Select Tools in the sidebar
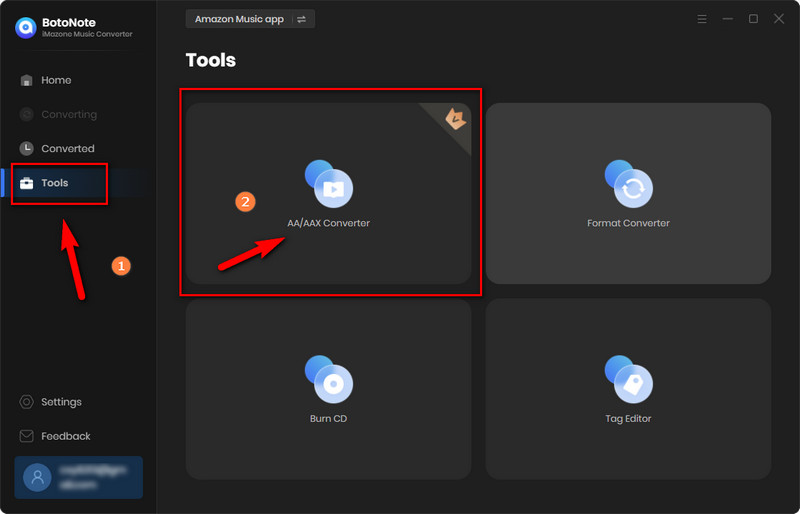 (77, 183)
